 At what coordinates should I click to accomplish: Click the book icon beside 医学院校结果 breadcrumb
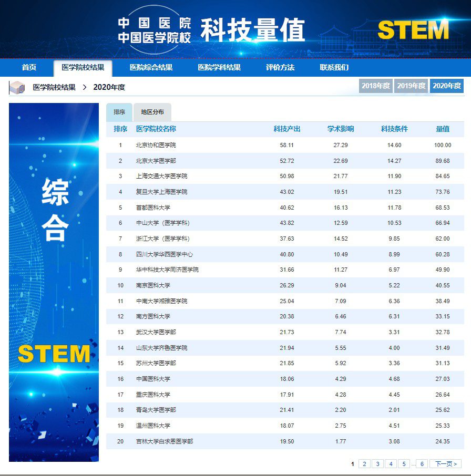click(x=17, y=88)
